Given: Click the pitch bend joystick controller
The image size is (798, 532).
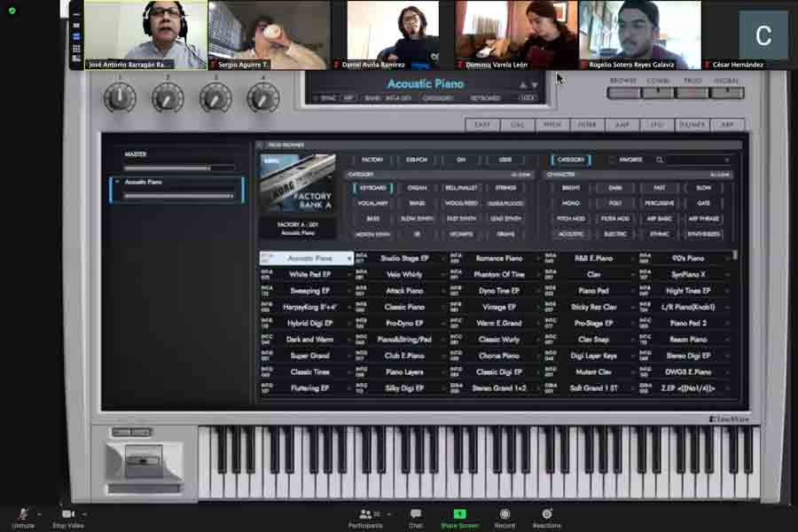Looking at the screenshot, I should [x=144, y=461].
